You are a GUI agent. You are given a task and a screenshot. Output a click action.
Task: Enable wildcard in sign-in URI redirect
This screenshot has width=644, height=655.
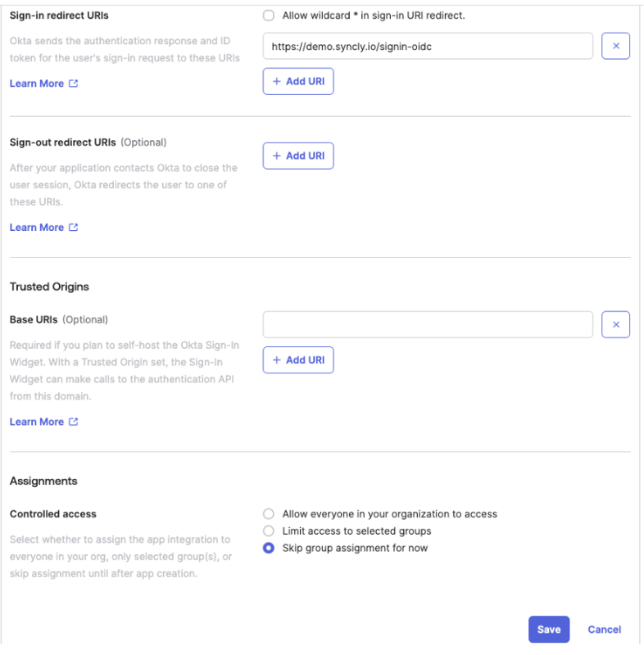(269, 15)
